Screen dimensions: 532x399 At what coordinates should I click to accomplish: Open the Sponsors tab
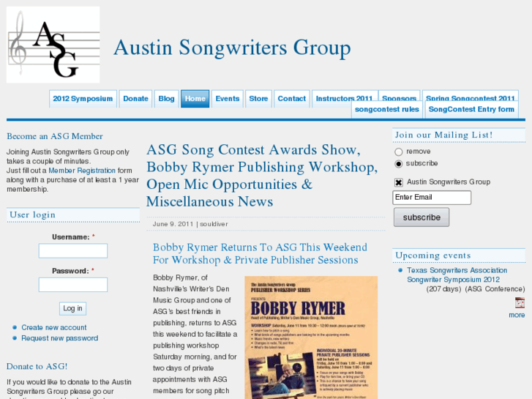[x=399, y=96]
